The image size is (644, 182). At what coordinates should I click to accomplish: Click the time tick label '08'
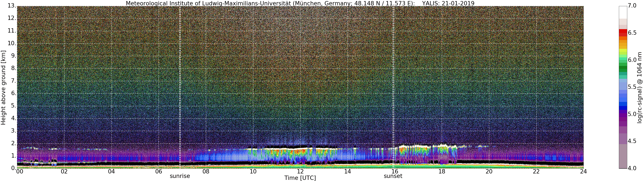[x=206, y=172]
